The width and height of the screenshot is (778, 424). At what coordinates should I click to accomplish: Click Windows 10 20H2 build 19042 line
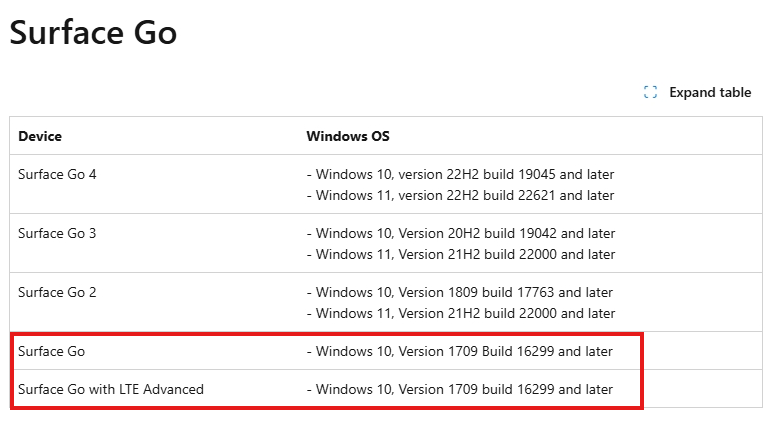tap(461, 234)
